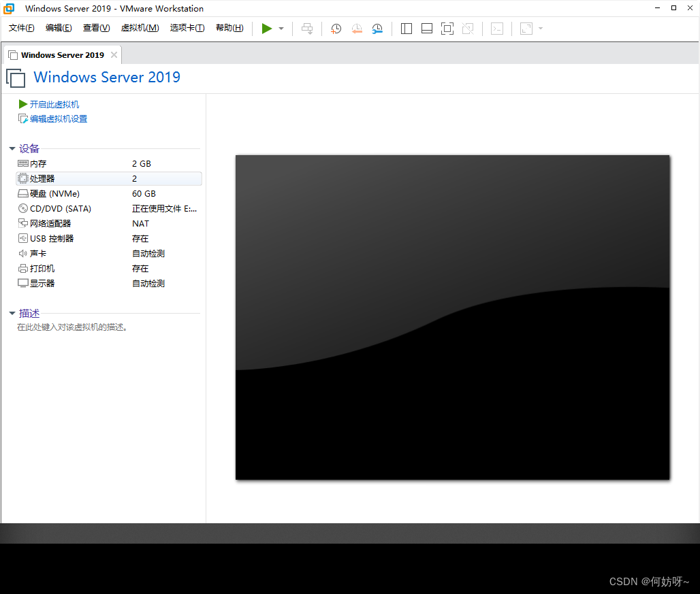Click the speaker icon beside 声卡
This screenshot has width=700, height=594.
[x=22, y=253]
